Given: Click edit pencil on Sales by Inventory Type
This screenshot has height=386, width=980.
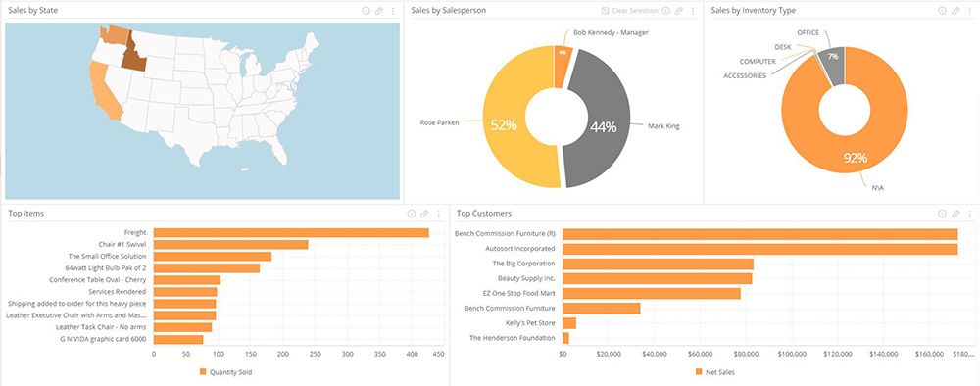Looking at the screenshot, I should (x=955, y=11).
